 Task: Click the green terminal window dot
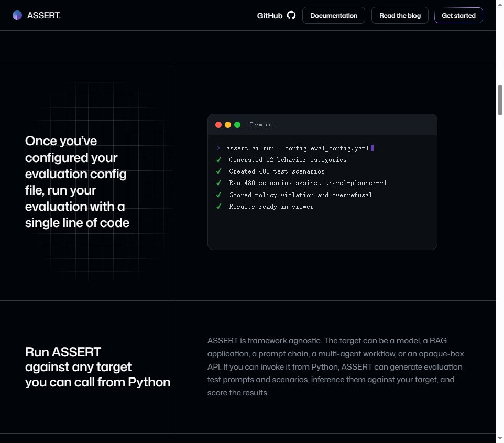coord(237,125)
